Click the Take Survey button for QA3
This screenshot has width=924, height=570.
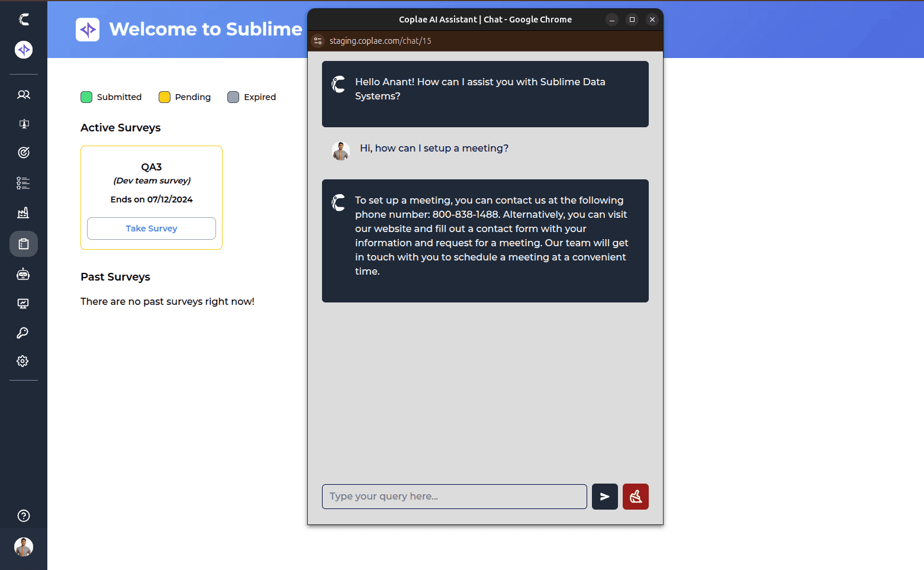coord(152,228)
